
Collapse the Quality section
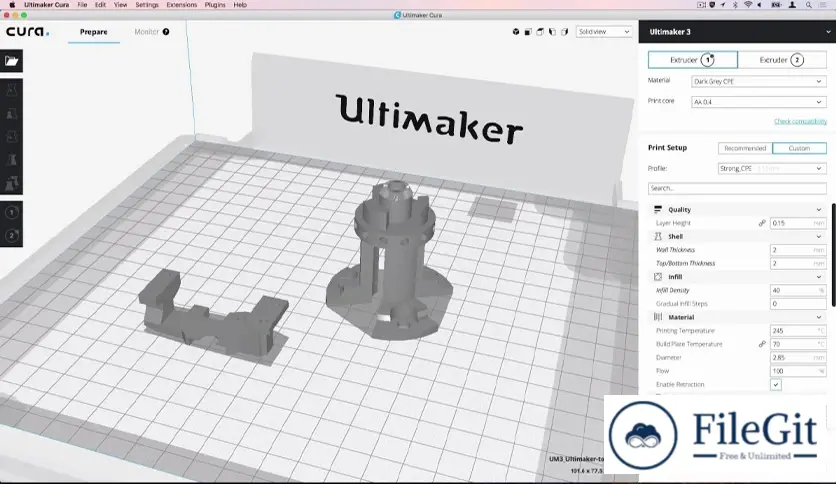pos(819,209)
